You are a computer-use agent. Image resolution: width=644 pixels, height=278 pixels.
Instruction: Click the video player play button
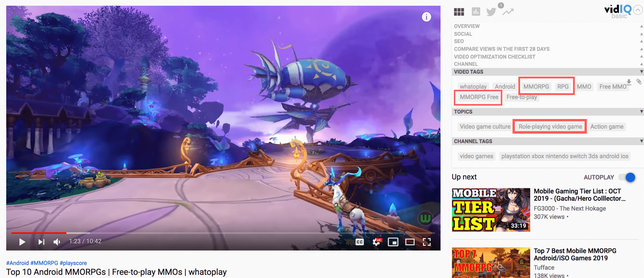point(22,242)
